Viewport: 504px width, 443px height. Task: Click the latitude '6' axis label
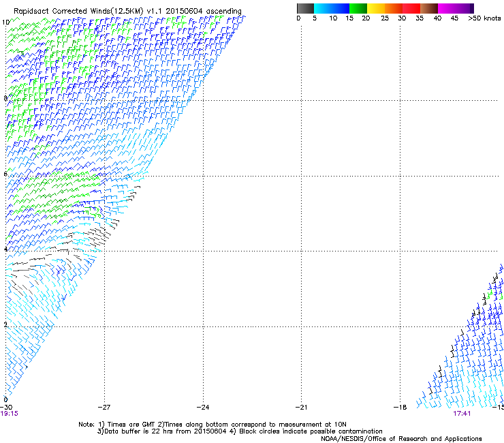(x=5, y=174)
